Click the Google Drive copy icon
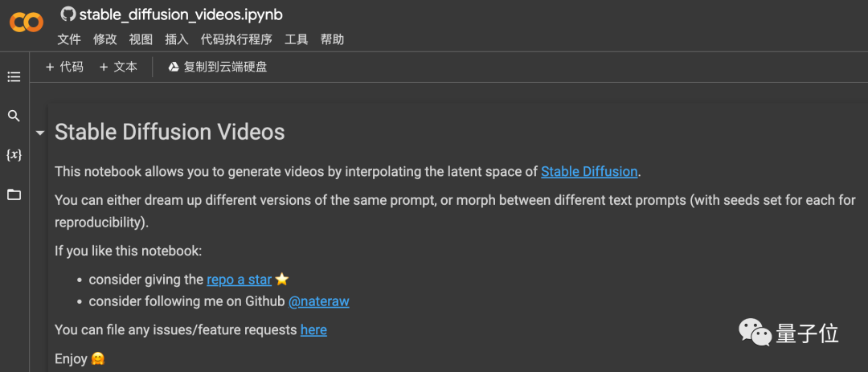Viewport: 868px width, 372px height. pyautogui.click(x=174, y=67)
